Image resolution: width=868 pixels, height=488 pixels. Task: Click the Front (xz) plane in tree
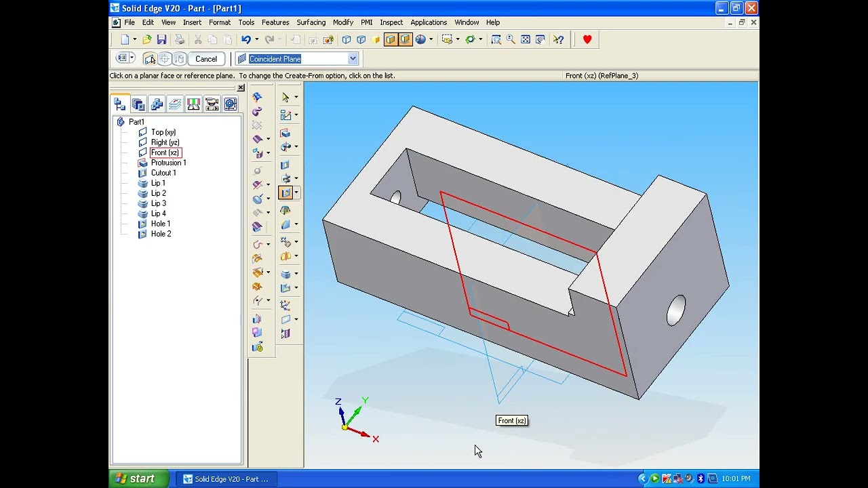(165, 152)
